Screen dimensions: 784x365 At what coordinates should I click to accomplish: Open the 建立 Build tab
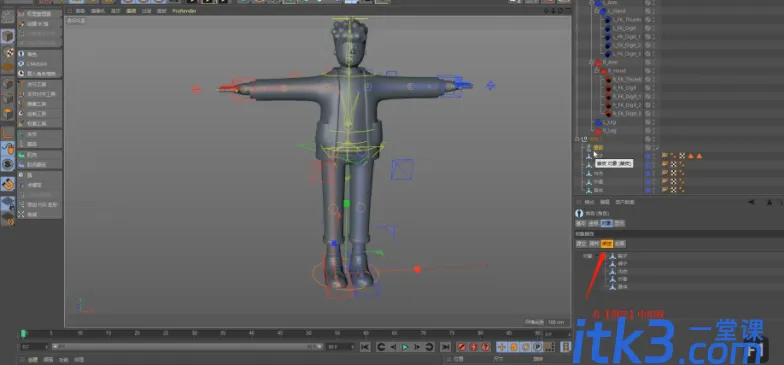tap(581, 244)
